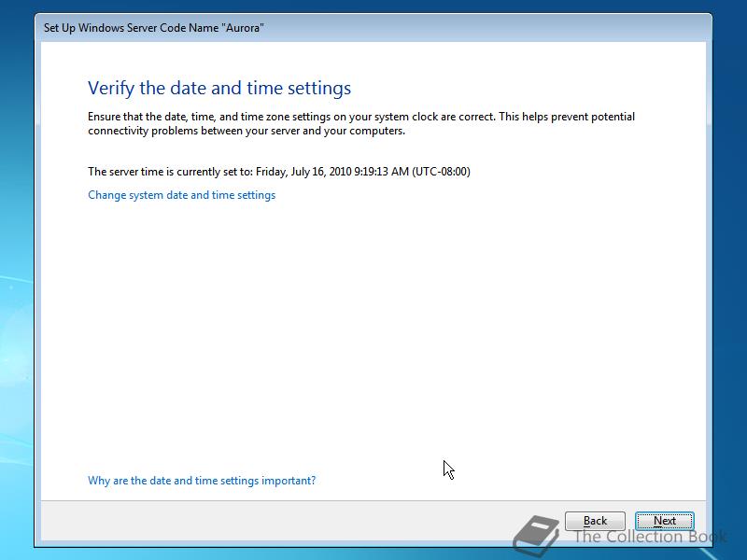
Task: Select the server time text showing Friday, July 16, 2010
Action: click(279, 172)
